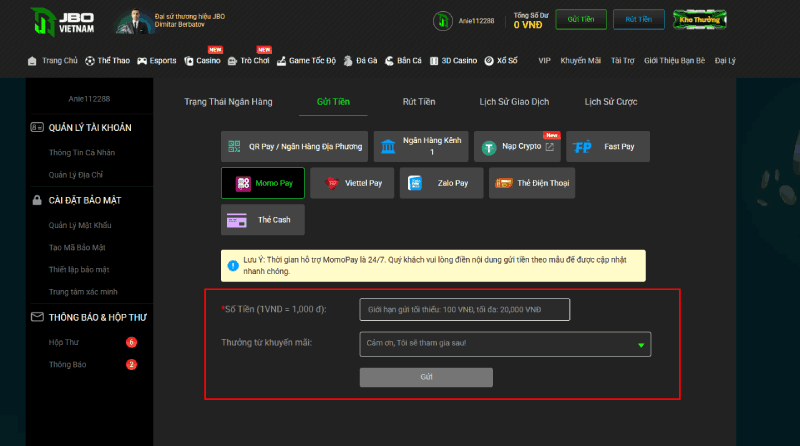Click the blue Rút Tiền header button
This screenshot has width=800, height=446.
pyautogui.click(x=639, y=19)
